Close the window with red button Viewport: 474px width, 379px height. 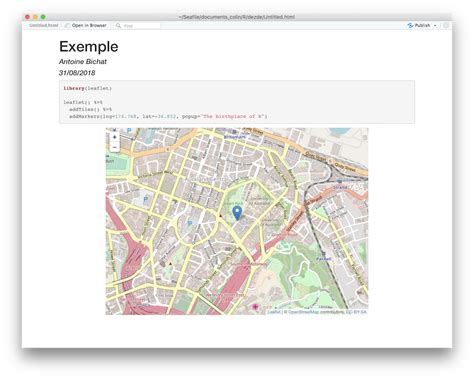(x=27, y=17)
